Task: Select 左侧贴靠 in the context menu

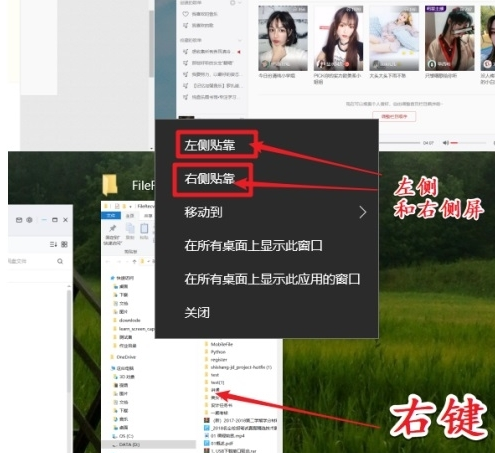Action: pyautogui.click(x=210, y=145)
